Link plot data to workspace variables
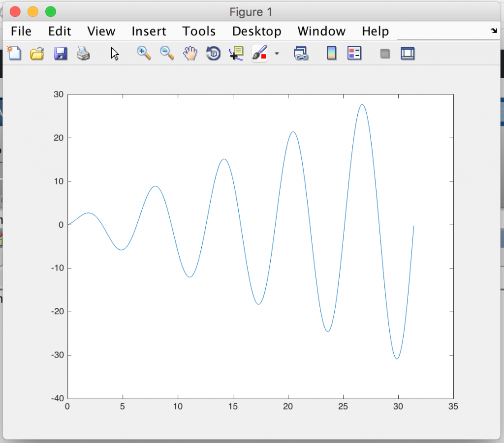504x443 pixels. (301, 54)
